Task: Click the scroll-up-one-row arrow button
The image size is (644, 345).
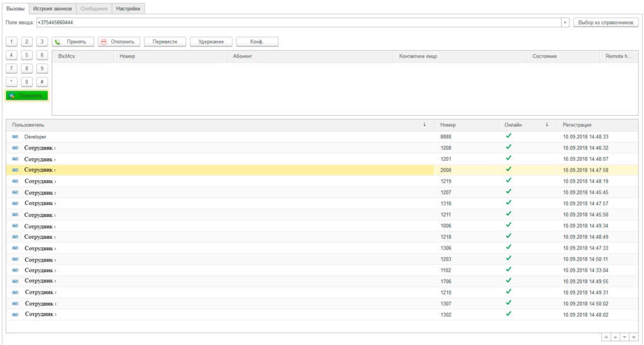Action: (614, 337)
